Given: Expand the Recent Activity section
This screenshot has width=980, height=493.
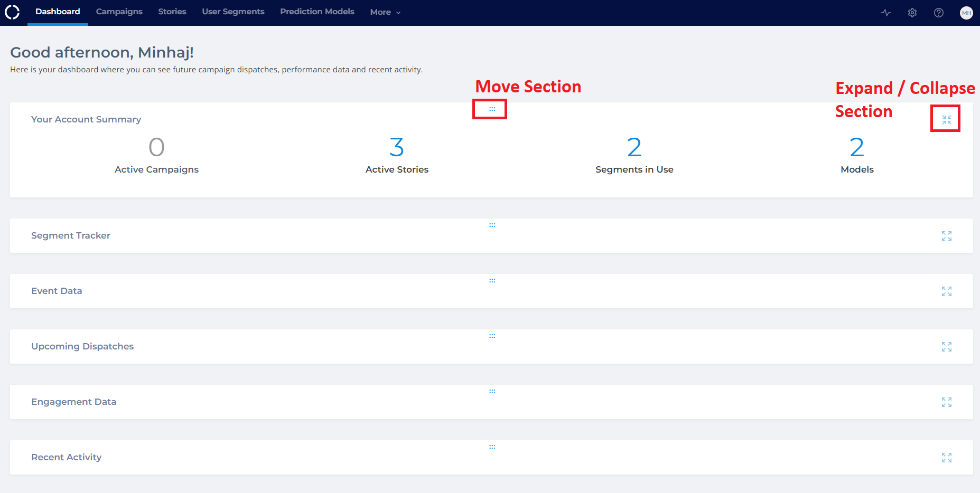Looking at the screenshot, I should point(947,458).
